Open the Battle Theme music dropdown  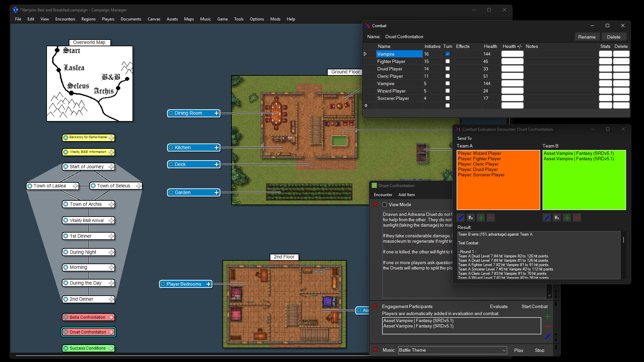[504, 350]
